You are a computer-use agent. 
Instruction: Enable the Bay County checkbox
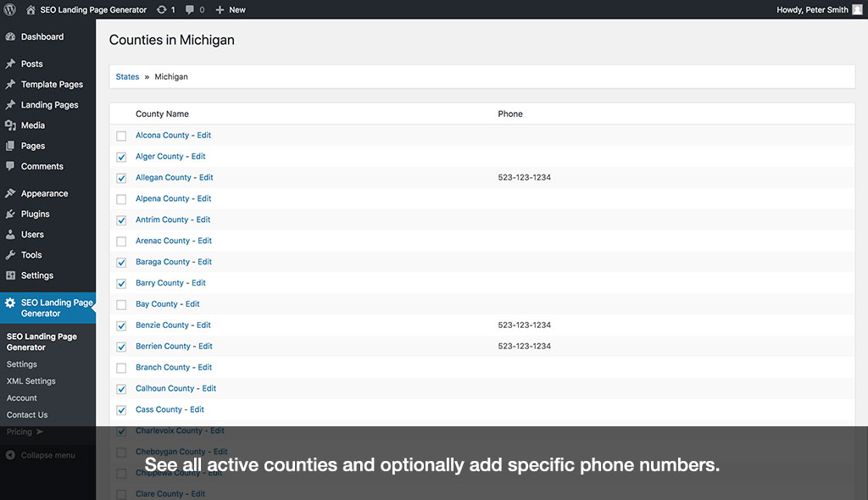pos(121,304)
